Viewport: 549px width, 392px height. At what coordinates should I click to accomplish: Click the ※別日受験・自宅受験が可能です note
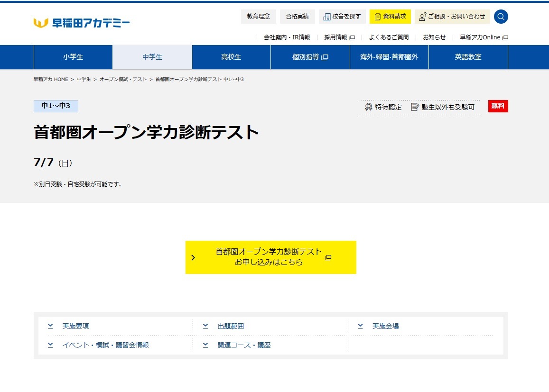(78, 184)
